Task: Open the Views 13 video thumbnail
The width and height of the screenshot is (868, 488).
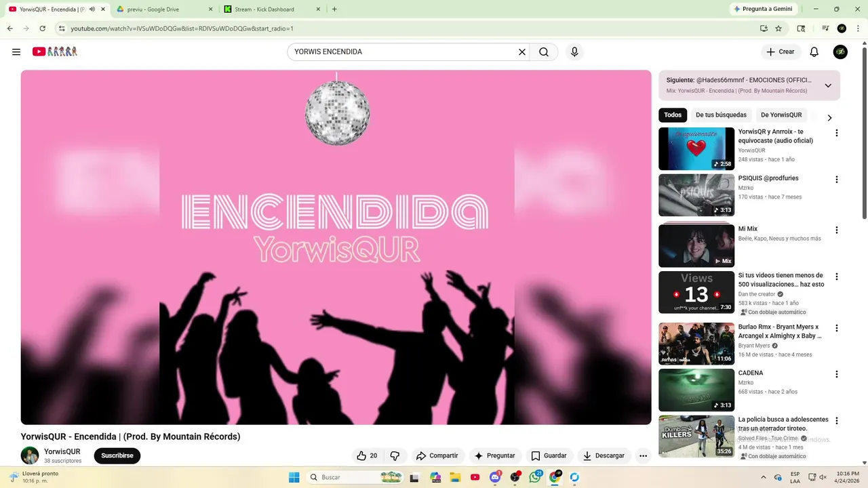Action: (x=696, y=292)
